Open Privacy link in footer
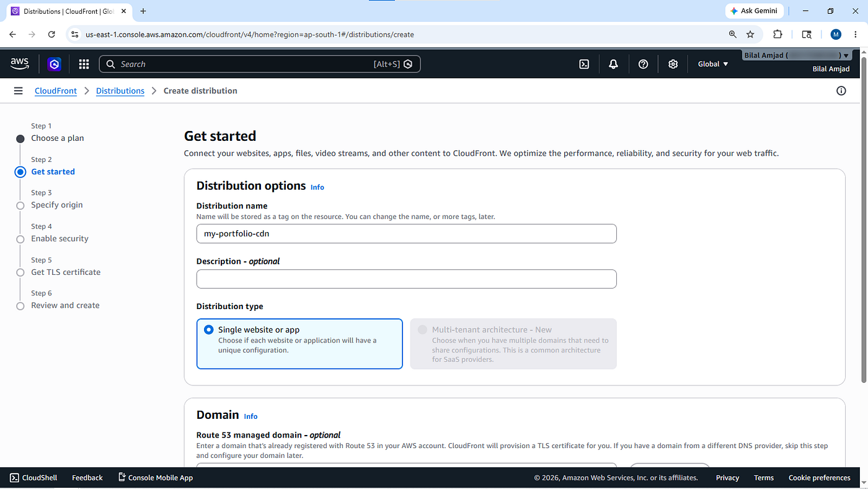This screenshot has width=868, height=489. (727, 478)
